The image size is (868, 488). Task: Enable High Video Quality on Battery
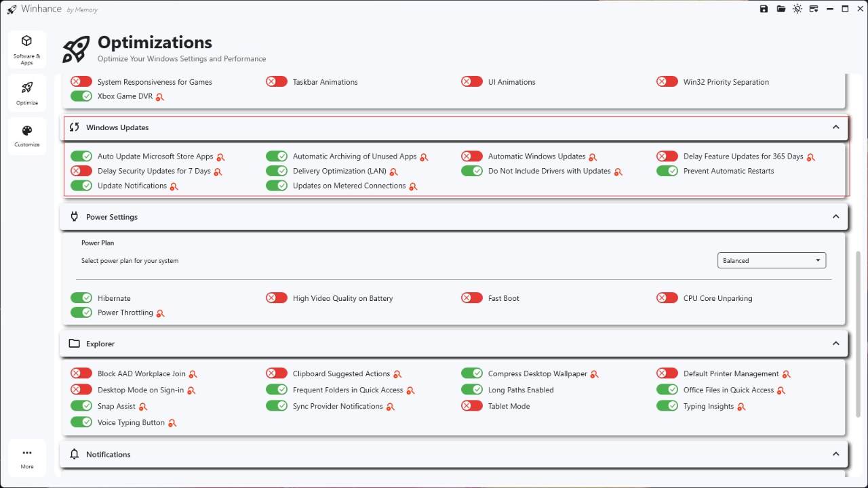(x=277, y=298)
